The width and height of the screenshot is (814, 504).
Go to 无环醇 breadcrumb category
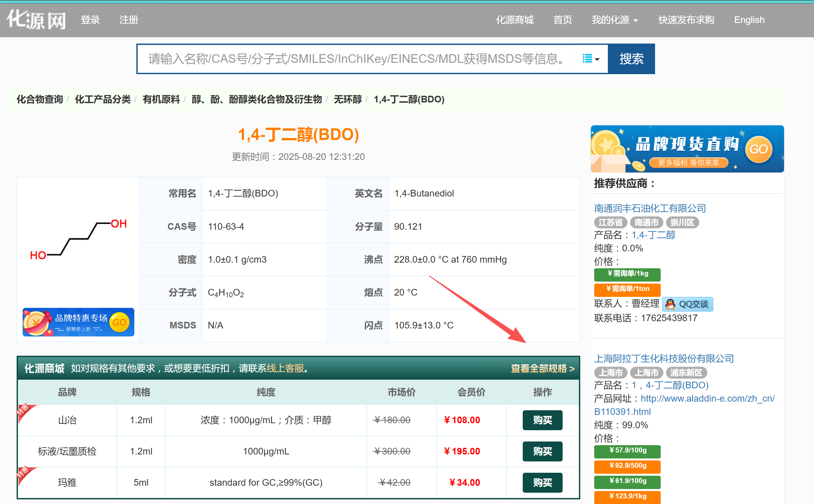347,99
